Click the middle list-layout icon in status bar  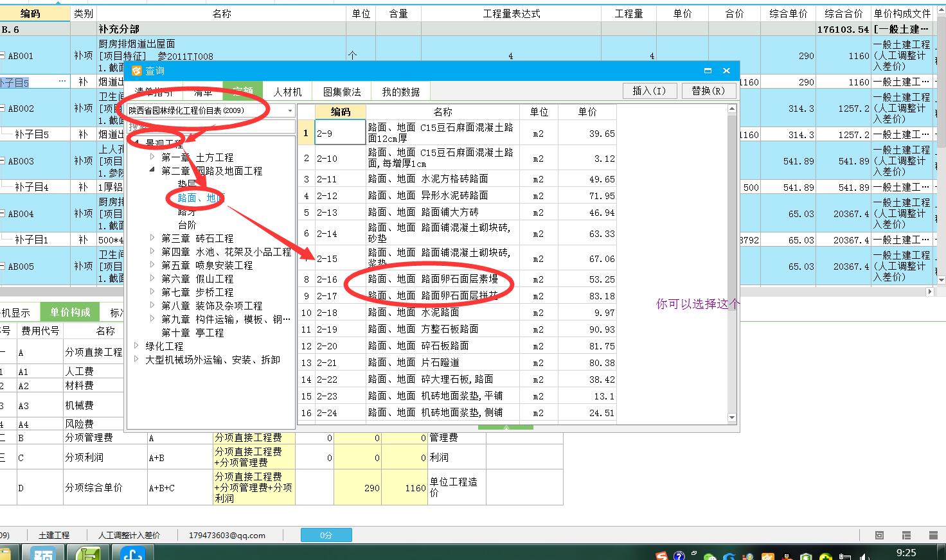(x=906, y=535)
